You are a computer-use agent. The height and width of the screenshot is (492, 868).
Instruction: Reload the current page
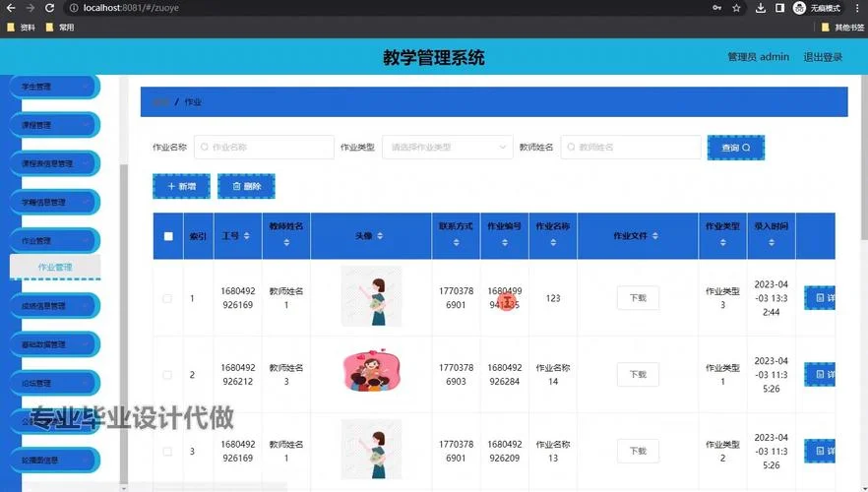49,8
